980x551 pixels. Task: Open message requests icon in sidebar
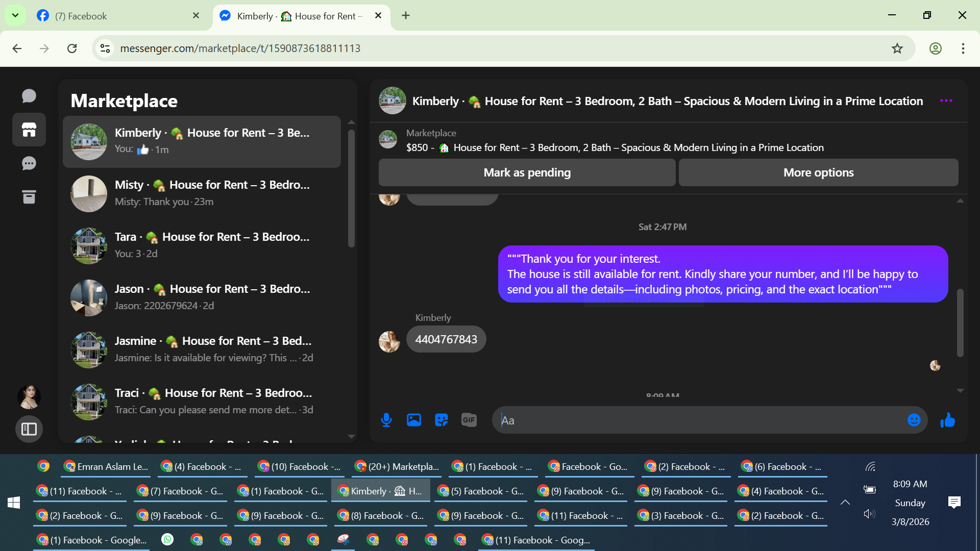click(x=29, y=163)
